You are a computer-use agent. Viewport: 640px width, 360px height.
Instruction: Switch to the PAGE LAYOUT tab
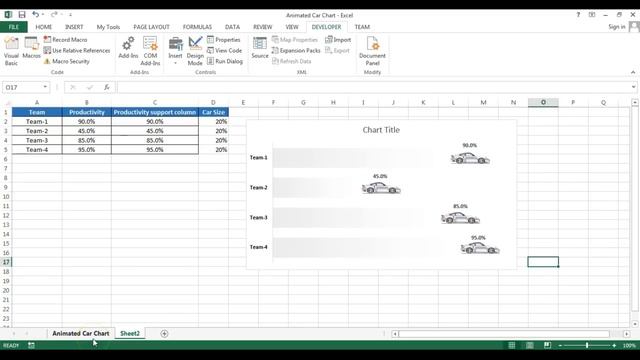(151, 27)
